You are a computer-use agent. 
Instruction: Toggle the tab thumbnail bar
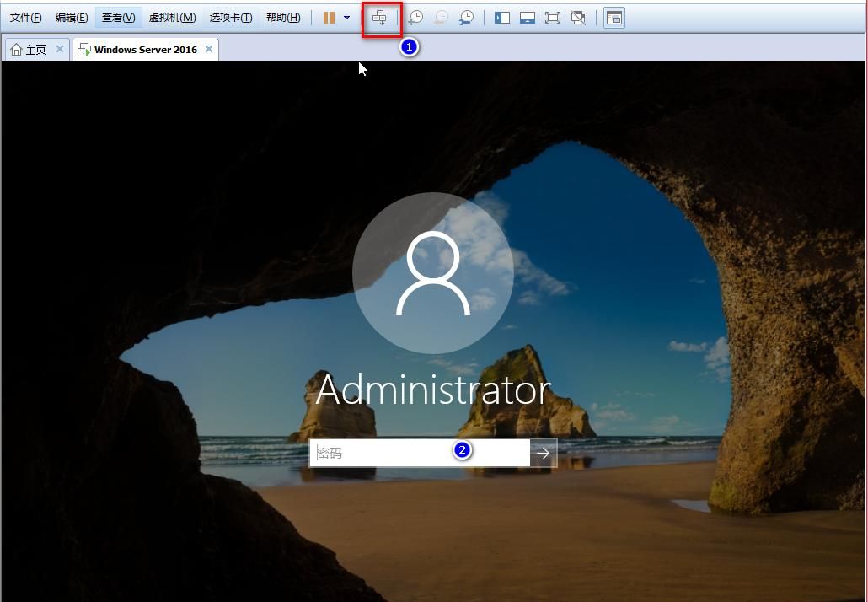[527, 17]
